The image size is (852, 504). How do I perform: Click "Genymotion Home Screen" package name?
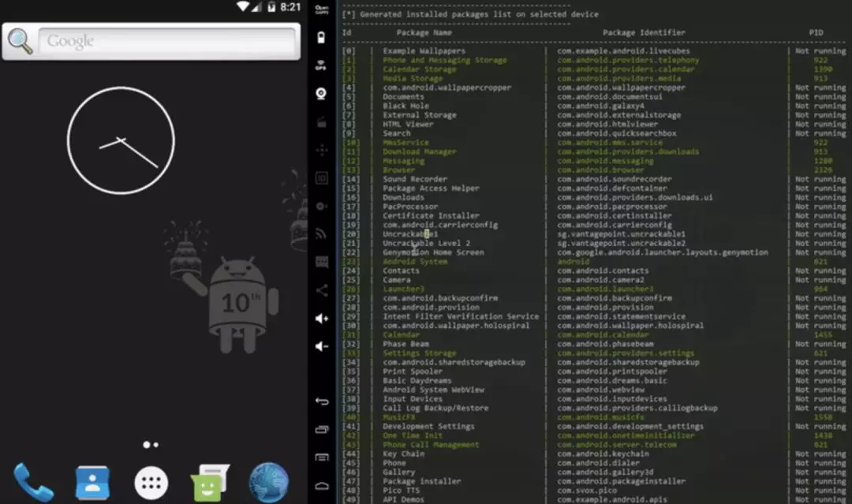(x=433, y=252)
